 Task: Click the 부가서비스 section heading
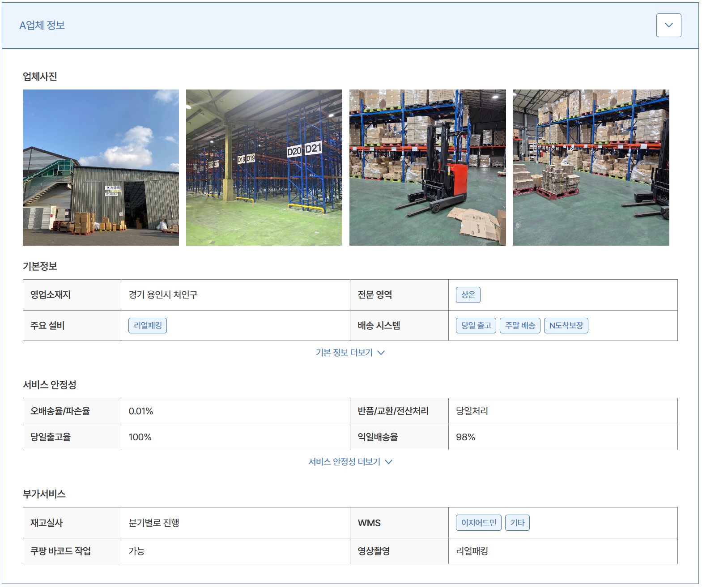click(x=44, y=494)
